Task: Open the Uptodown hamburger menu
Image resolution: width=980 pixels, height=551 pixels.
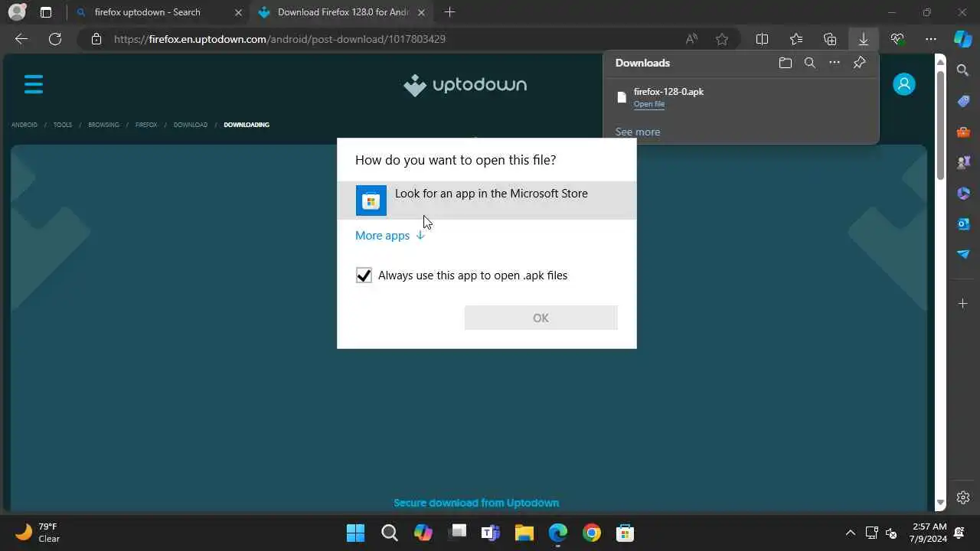Action: pyautogui.click(x=34, y=84)
